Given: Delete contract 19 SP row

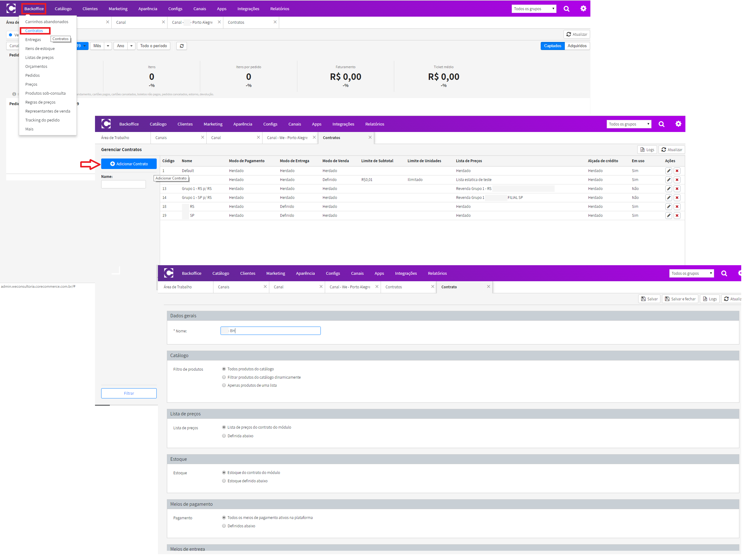Looking at the screenshot, I should click(x=677, y=216).
